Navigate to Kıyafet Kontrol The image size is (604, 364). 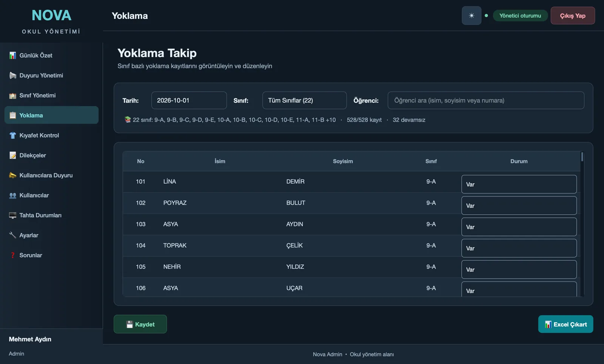click(x=51, y=135)
